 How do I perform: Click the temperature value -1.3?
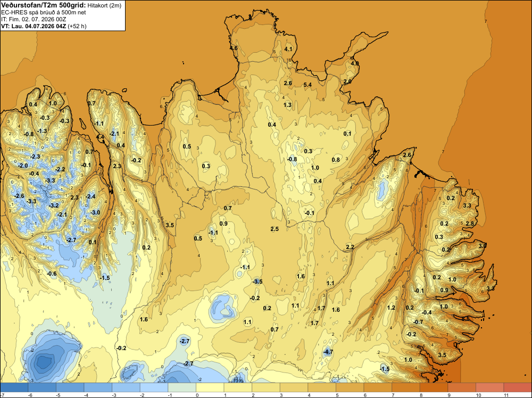[42, 131]
